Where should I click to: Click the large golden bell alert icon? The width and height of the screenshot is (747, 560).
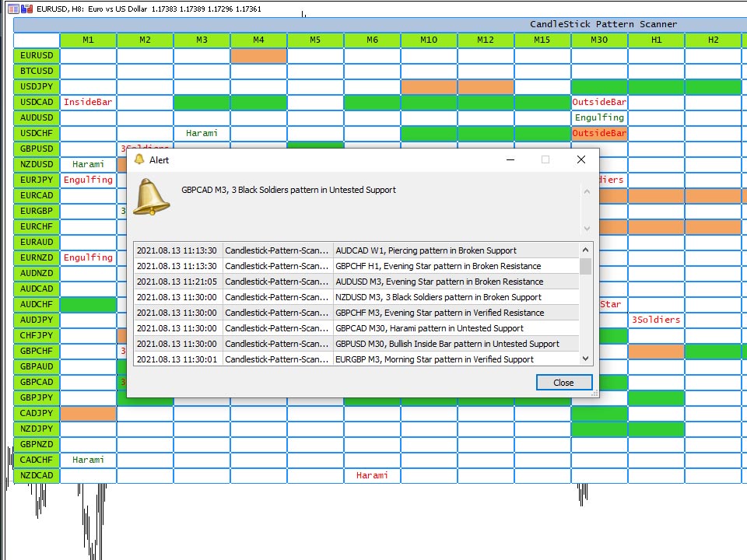coord(151,196)
